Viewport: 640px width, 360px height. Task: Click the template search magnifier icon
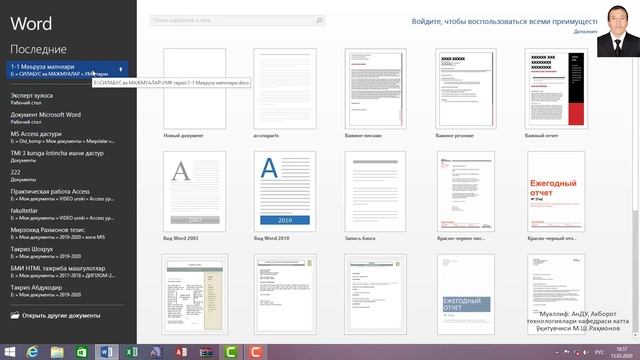pos(319,20)
